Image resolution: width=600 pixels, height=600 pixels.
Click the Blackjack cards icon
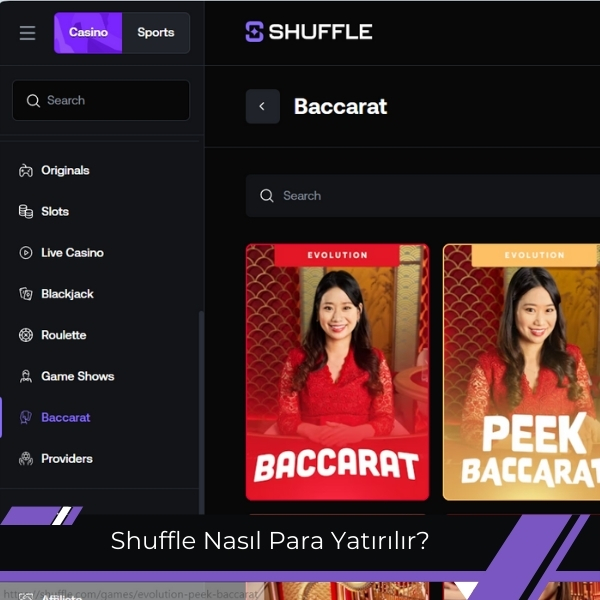(26, 294)
